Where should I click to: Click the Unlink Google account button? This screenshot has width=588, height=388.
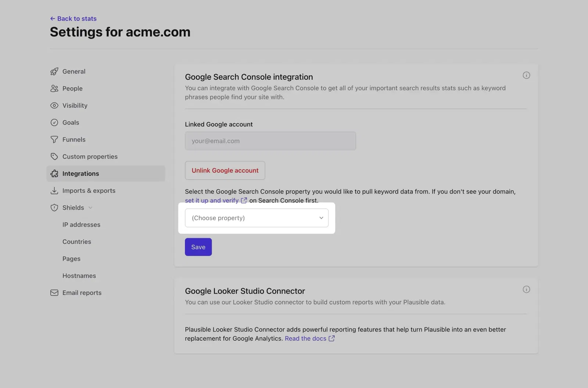[225, 170]
